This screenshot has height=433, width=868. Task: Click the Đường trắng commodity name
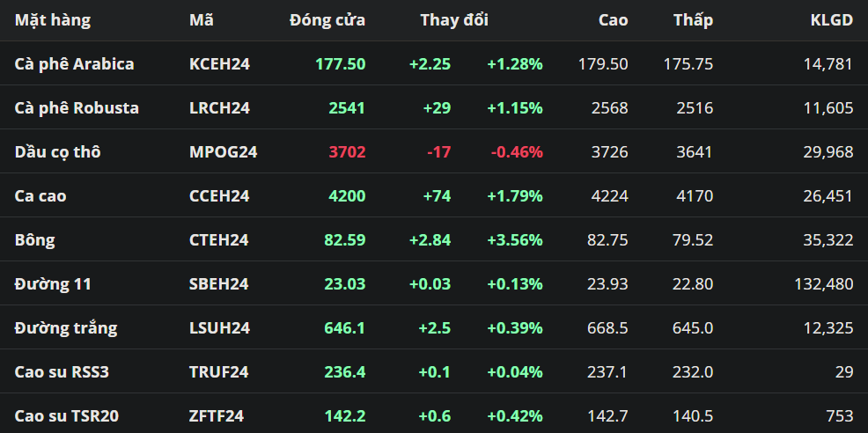tap(66, 327)
